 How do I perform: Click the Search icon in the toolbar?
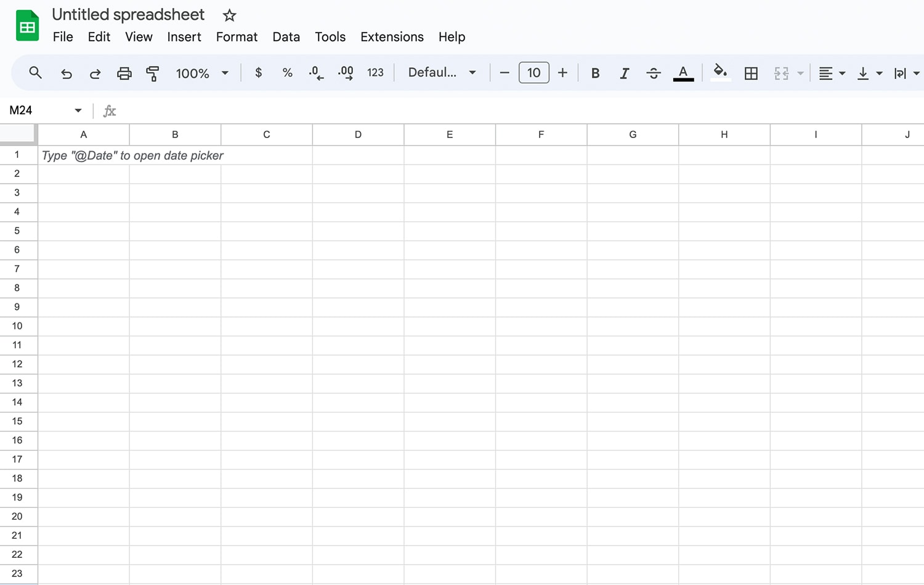click(35, 73)
